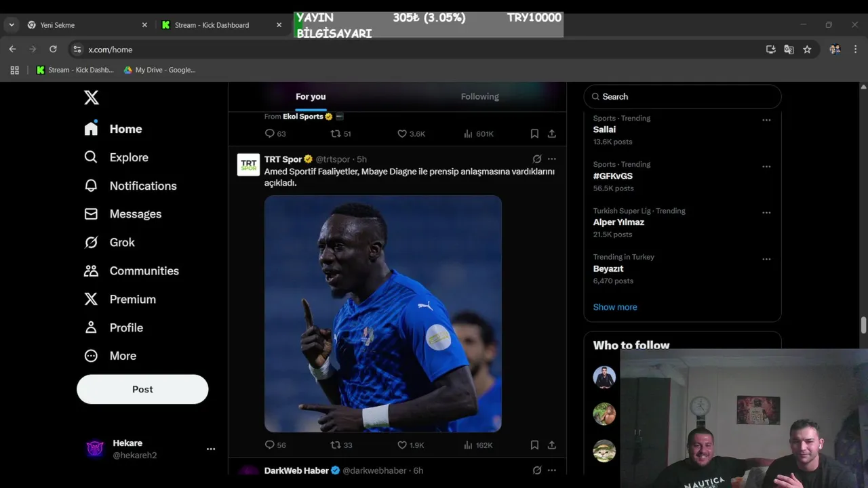The image size is (868, 488).
Task: Switch to the For you tab
Action: coord(311,96)
